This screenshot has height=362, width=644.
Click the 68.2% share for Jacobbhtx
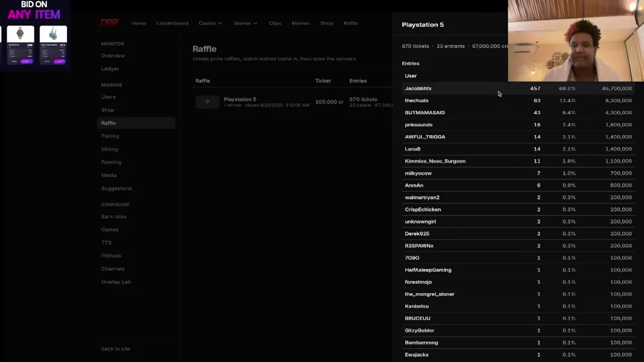pos(567,88)
